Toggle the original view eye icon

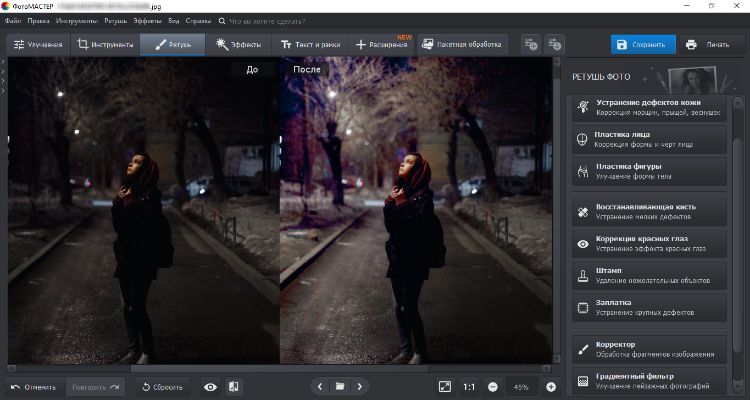210,386
